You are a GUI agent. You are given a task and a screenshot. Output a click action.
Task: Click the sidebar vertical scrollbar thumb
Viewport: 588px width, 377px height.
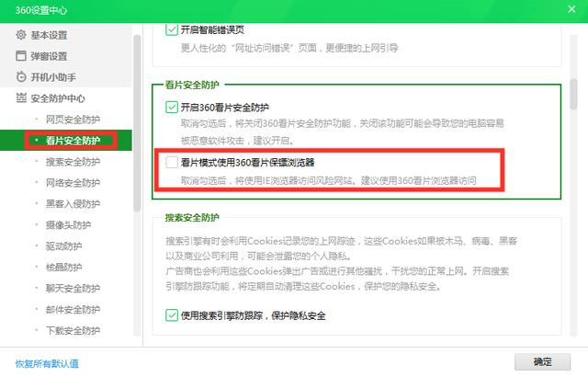click(137, 123)
